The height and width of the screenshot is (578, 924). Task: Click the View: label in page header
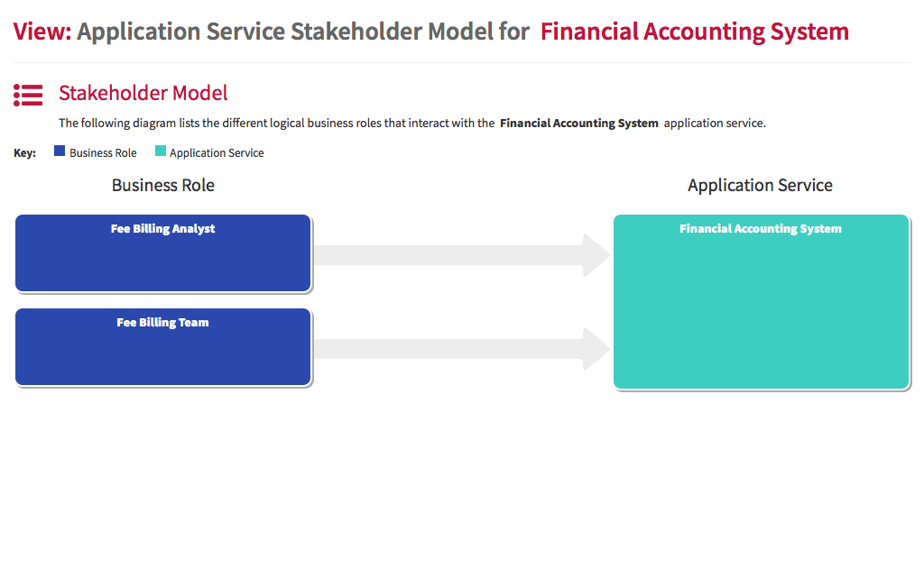coord(42,32)
